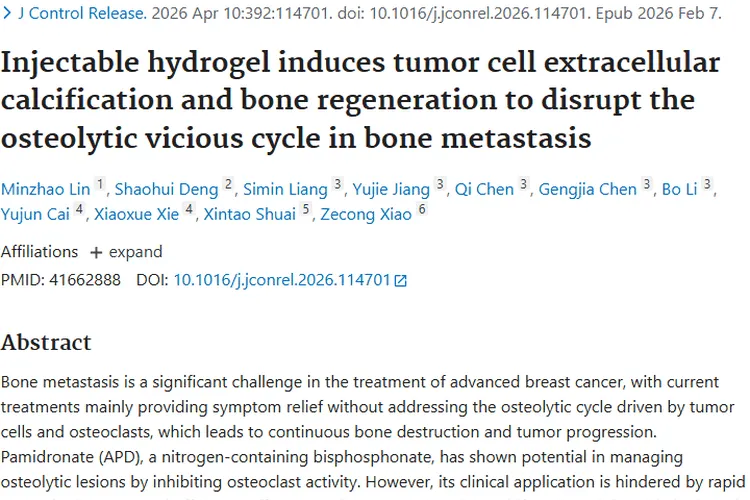Screen dimensions: 750x500
Task: Open author Xintao Shuai's link
Action: tap(250, 214)
